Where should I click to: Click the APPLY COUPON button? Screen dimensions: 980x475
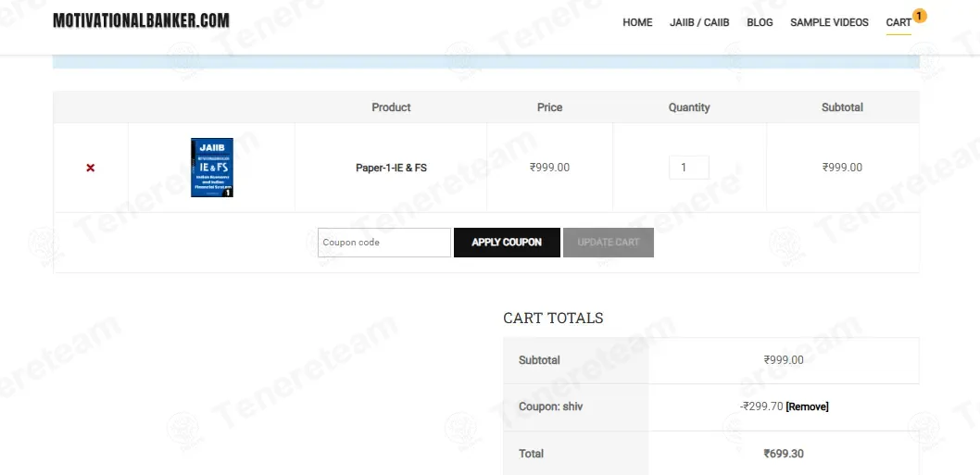507,243
